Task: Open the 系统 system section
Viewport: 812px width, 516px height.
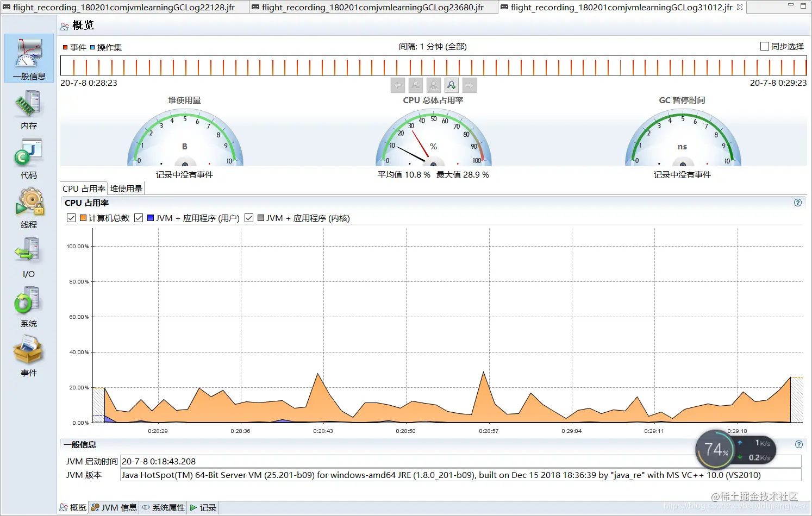Action: 29,308
